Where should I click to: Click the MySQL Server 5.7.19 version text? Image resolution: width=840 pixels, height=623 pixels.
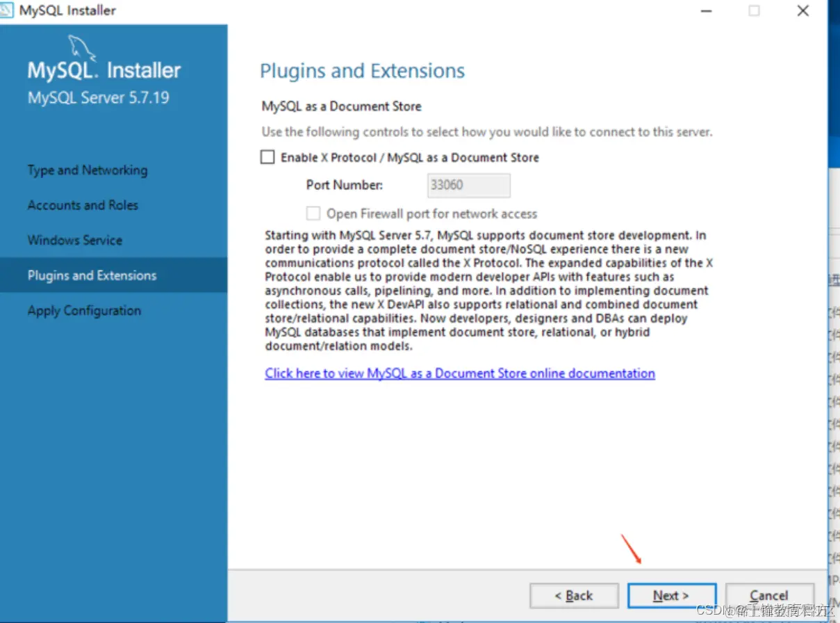[x=99, y=97]
